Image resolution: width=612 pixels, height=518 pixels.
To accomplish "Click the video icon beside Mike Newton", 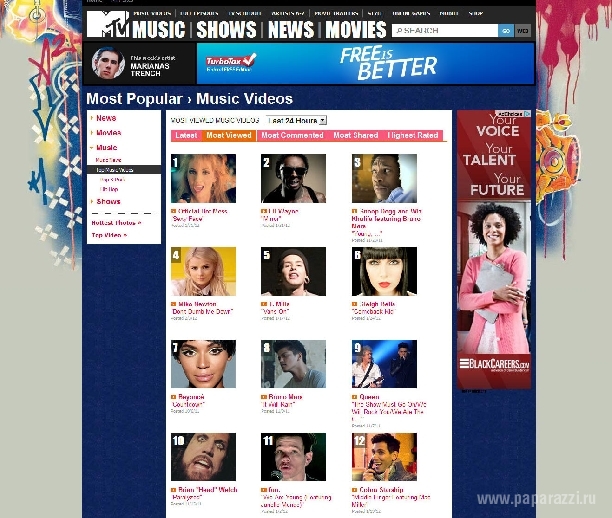I will coord(174,304).
